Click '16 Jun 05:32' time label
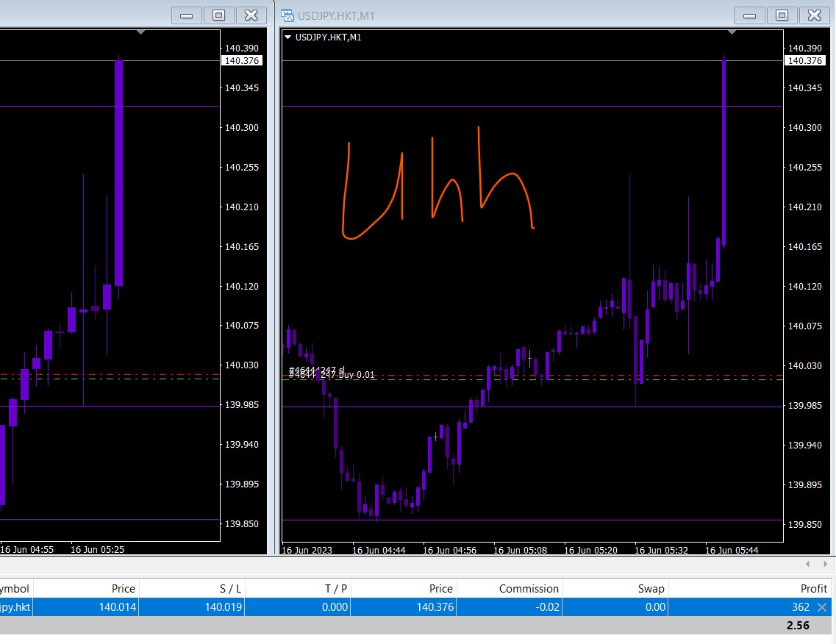Screen dimensions: 836x644 (661, 550)
